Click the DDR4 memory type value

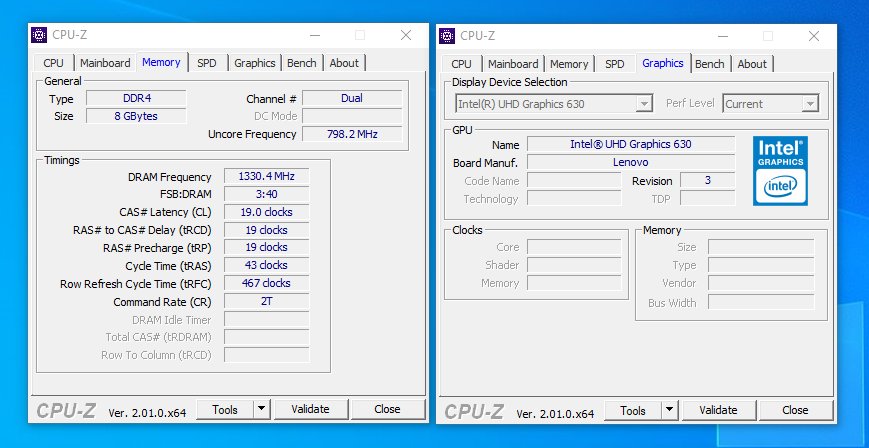[x=136, y=98]
